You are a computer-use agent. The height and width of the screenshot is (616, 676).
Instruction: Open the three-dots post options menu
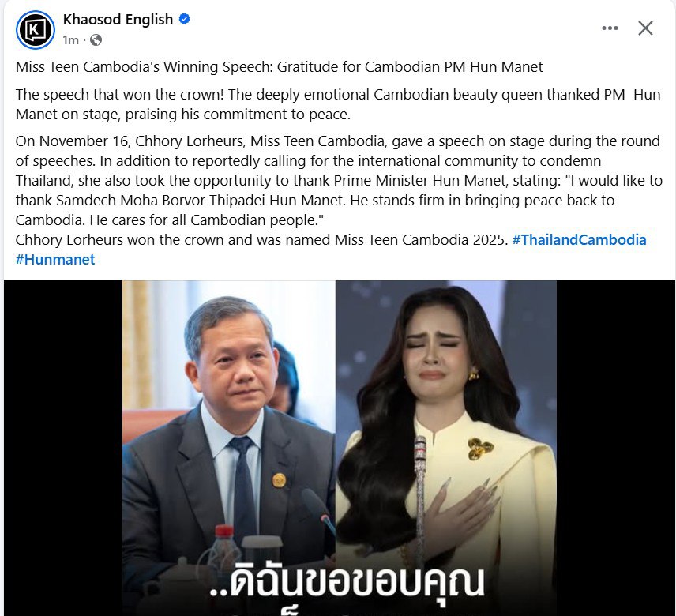(x=610, y=28)
